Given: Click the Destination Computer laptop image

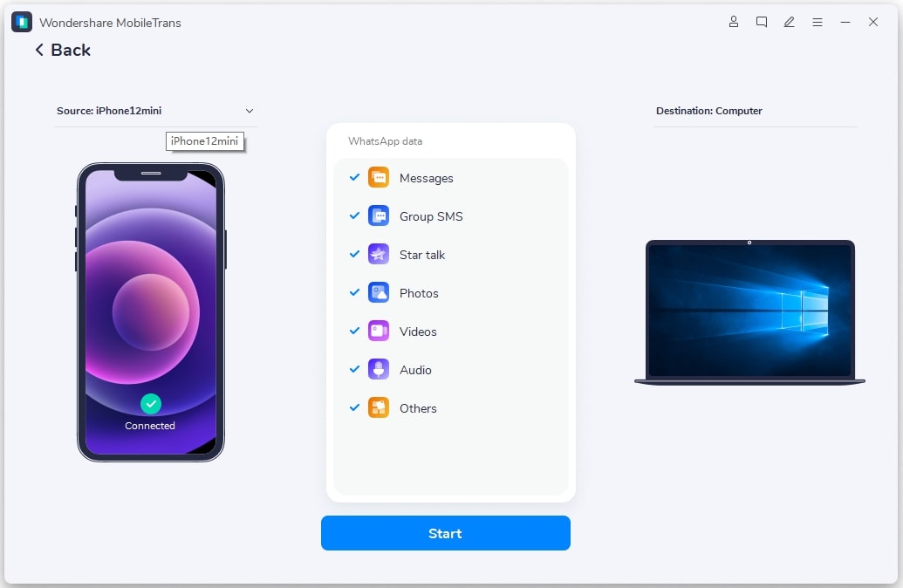Looking at the screenshot, I should pyautogui.click(x=750, y=310).
